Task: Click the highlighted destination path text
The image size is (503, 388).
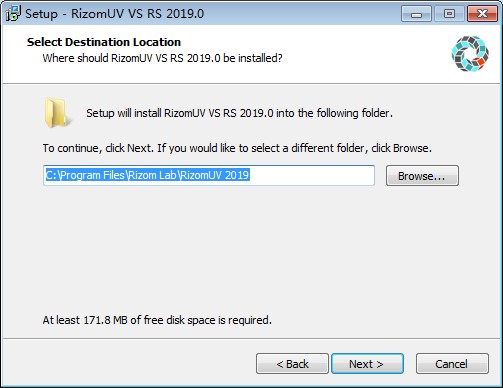Action: pos(147,175)
